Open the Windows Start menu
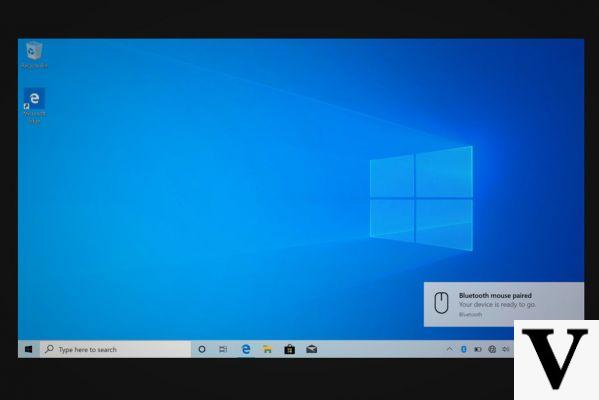The height and width of the screenshot is (400, 599). click(29, 349)
